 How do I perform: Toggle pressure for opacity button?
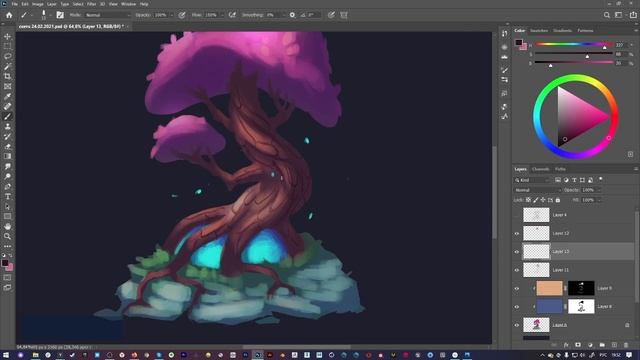pyautogui.click(x=182, y=15)
